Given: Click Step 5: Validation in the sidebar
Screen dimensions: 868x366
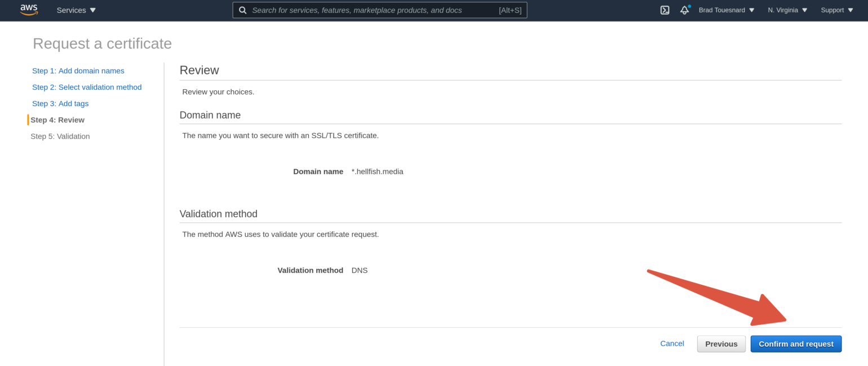Looking at the screenshot, I should click(x=60, y=136).
